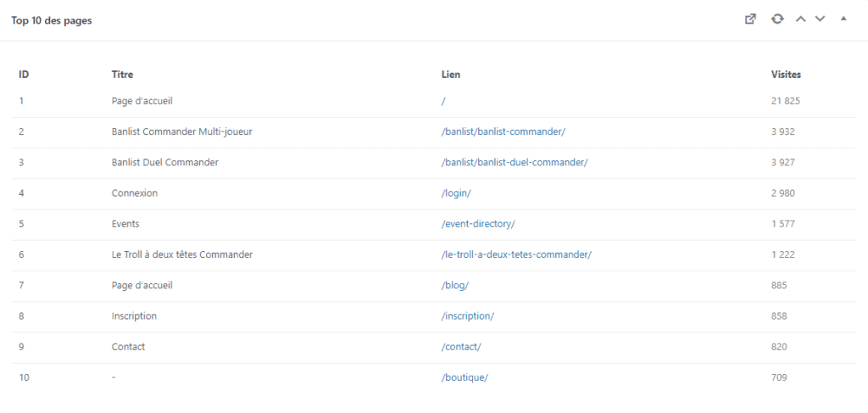Follow the /boutique/ link

click(465, 377)
